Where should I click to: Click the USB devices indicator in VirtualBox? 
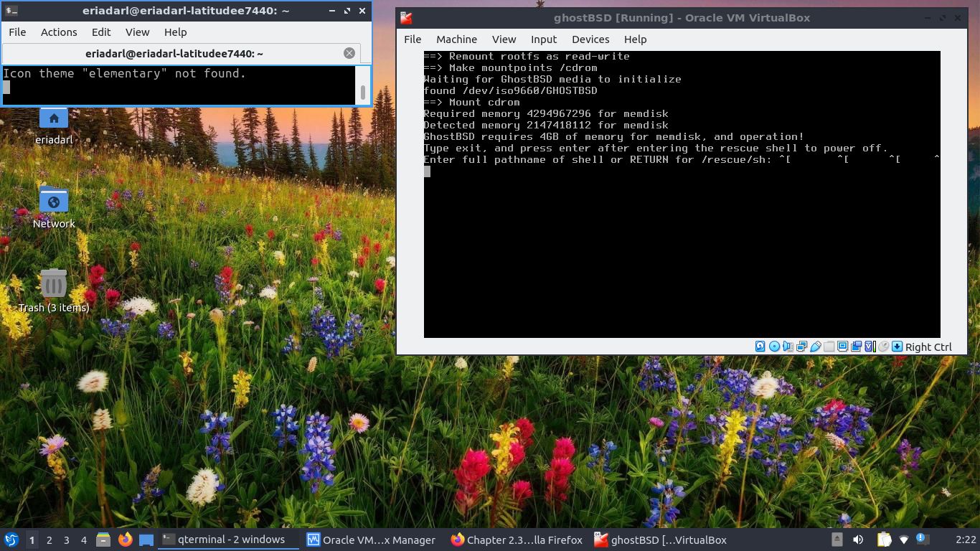point(816,347)
